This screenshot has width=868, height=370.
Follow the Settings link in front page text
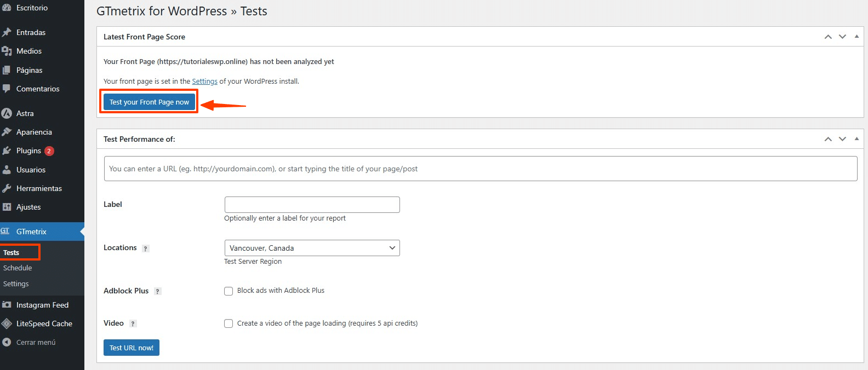(x=204, y=82)
